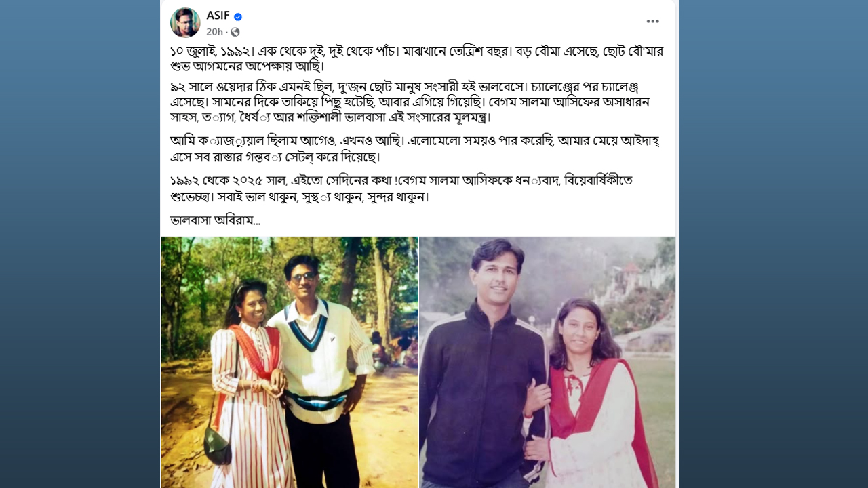The image size is (868, 488).
Task: Click the paragraph starting with ৯২ সালে
Action: 410,102
